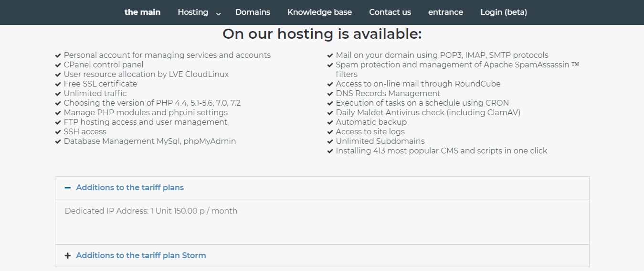Click the checkmark beside Unlimited traffic
This screenshot has width=644, height=271.
coord(58,94)
